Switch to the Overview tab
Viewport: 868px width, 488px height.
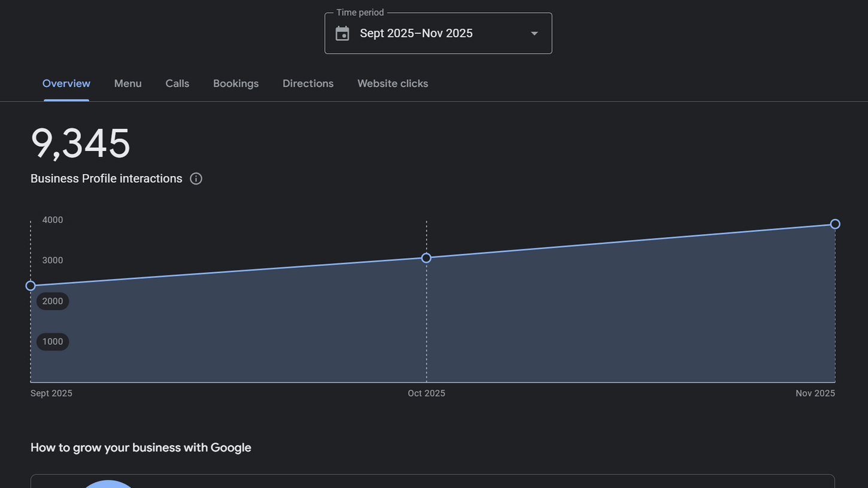point(66,84)
